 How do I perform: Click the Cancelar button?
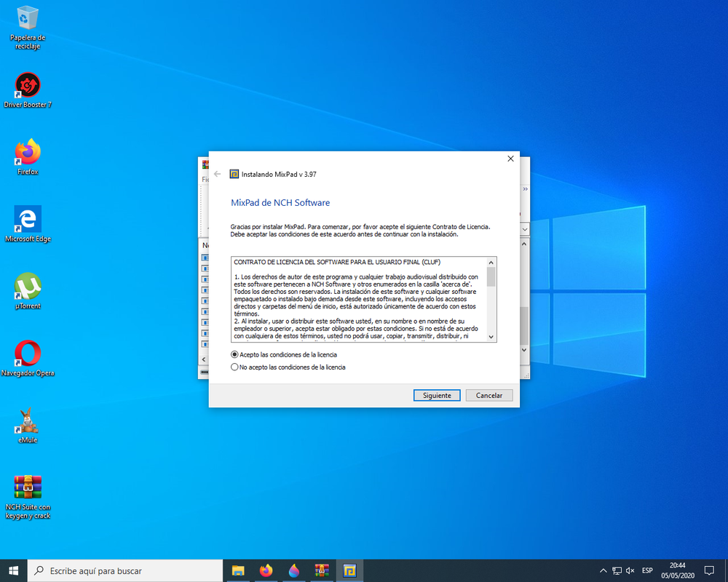(x=489, y=396)
